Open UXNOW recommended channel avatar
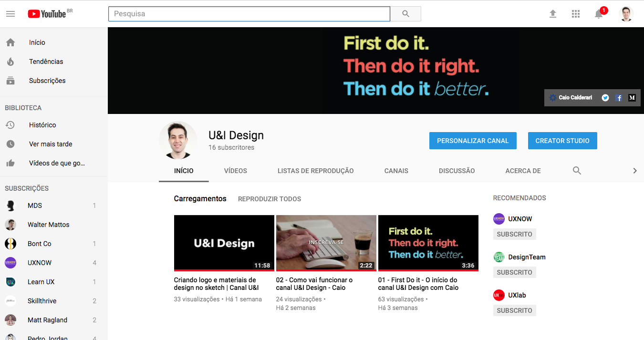644x340 pixels. tap(499, 219)
